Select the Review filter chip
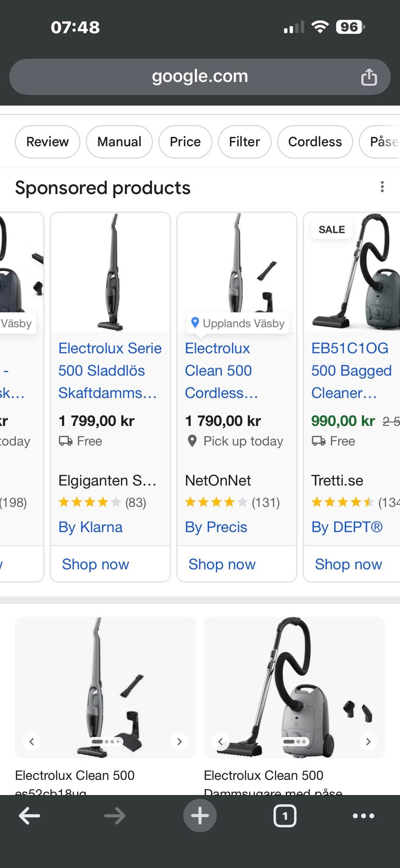Viewport: 400px width, 868px height. point(47,142)
